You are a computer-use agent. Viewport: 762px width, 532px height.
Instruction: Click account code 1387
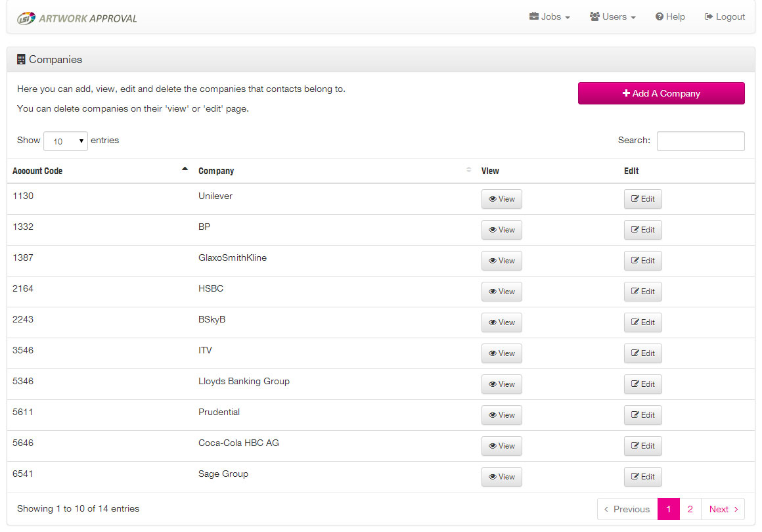coord(23,258)
